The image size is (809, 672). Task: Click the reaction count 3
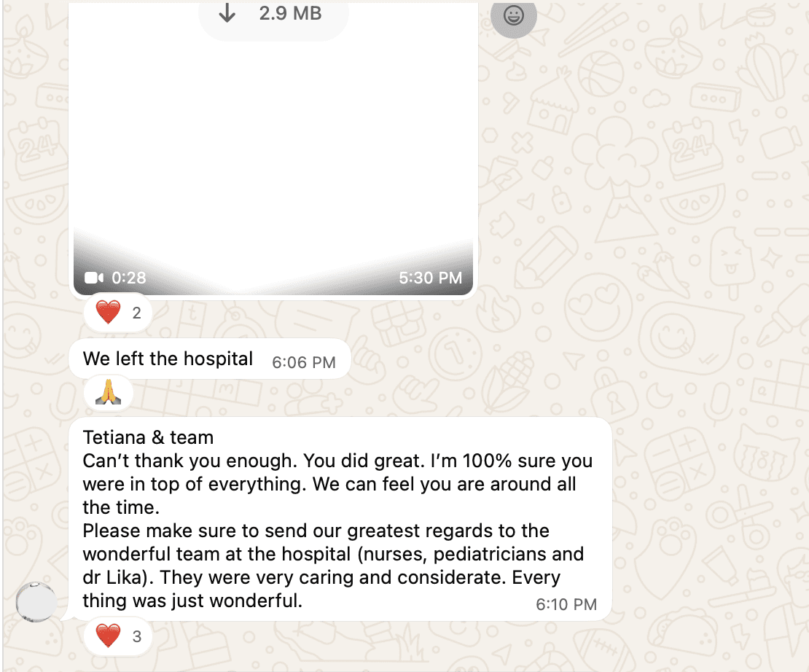click(x=137, y=636)
